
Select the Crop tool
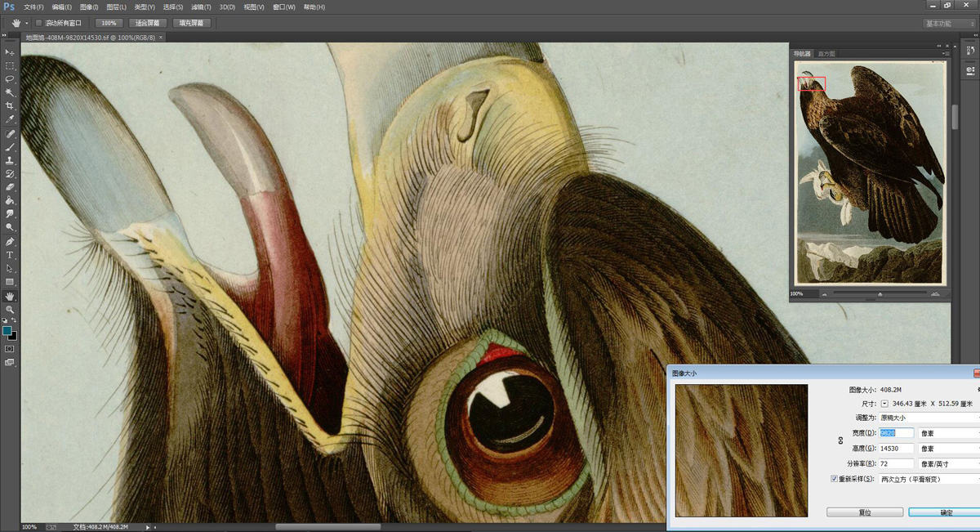pos(10,106)
